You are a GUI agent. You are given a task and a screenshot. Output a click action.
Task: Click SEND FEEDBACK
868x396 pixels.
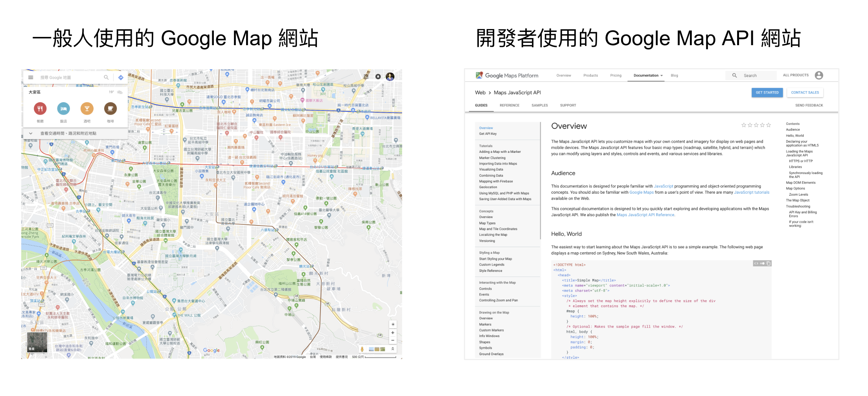click(x=809, y=105)
